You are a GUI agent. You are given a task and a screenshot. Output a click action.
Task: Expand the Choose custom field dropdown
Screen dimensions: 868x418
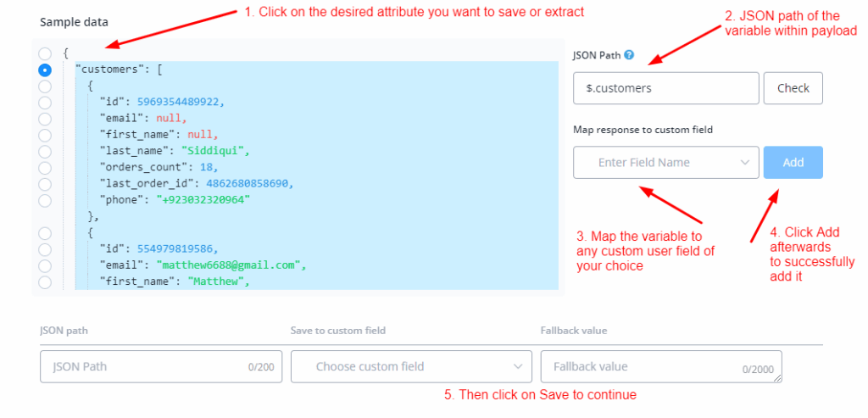click(x=411, y=367)
